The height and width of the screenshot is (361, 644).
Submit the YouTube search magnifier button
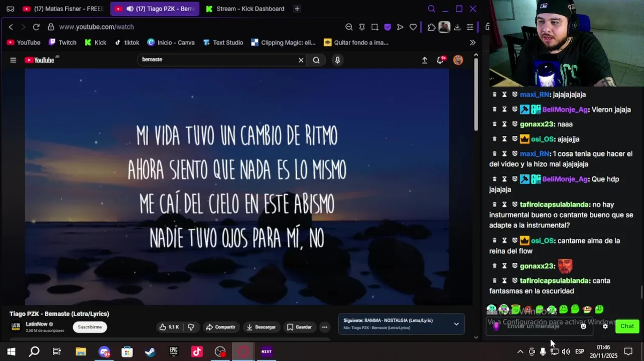tap(316, 60)
